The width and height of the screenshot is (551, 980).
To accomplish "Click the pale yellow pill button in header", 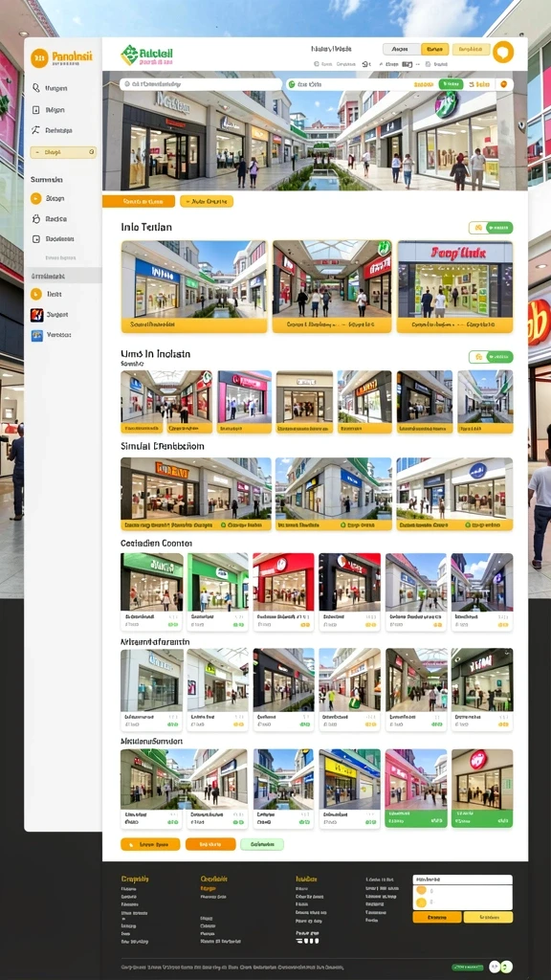I will point(471,49).
